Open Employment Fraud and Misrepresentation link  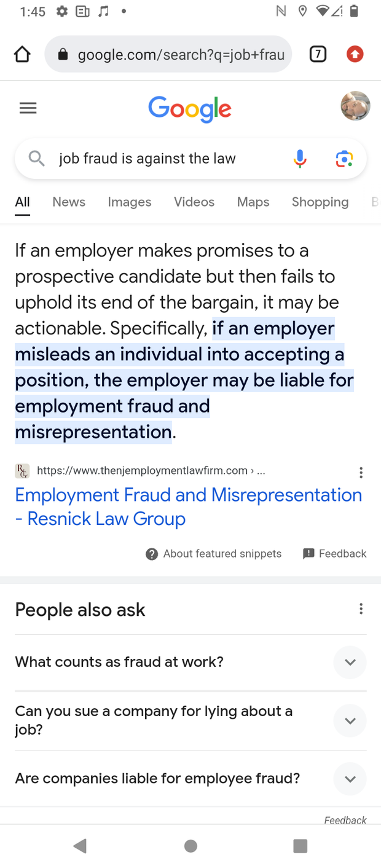click(x=188, y=507)
